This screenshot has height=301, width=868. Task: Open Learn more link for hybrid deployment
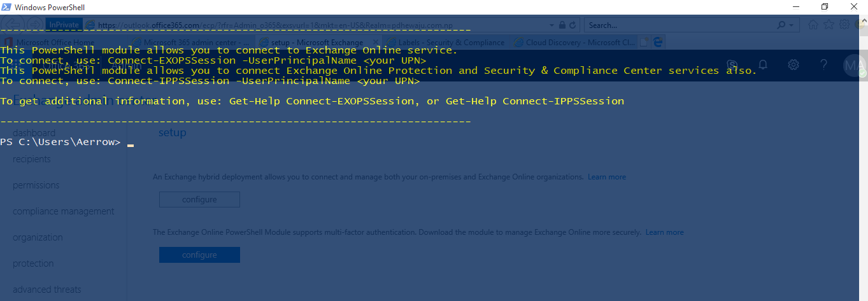[607, 177]
